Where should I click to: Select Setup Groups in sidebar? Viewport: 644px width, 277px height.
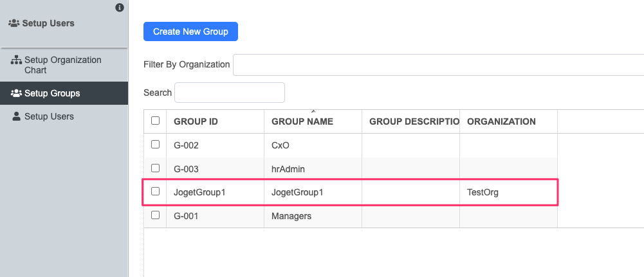point(52,93)
